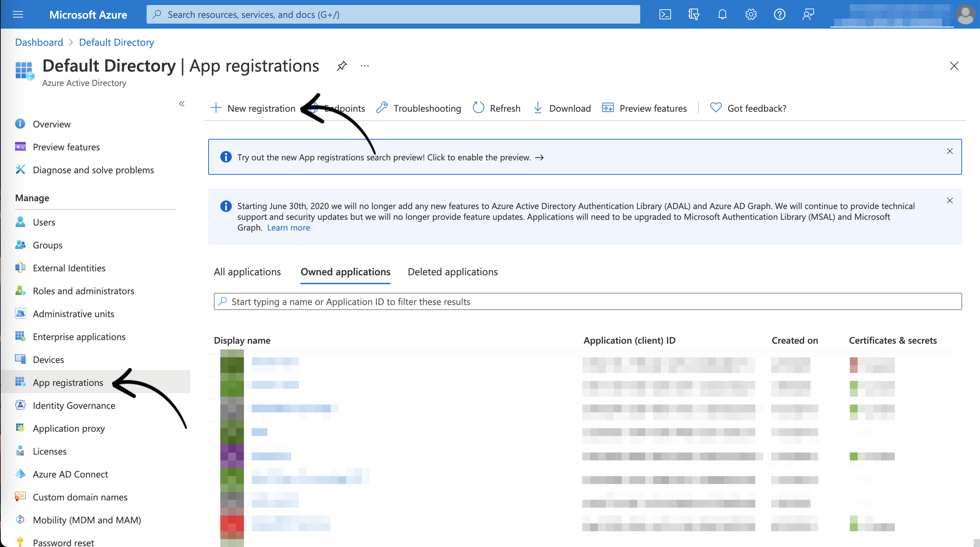Click the Certificates & secrets column header

(893, 340)
